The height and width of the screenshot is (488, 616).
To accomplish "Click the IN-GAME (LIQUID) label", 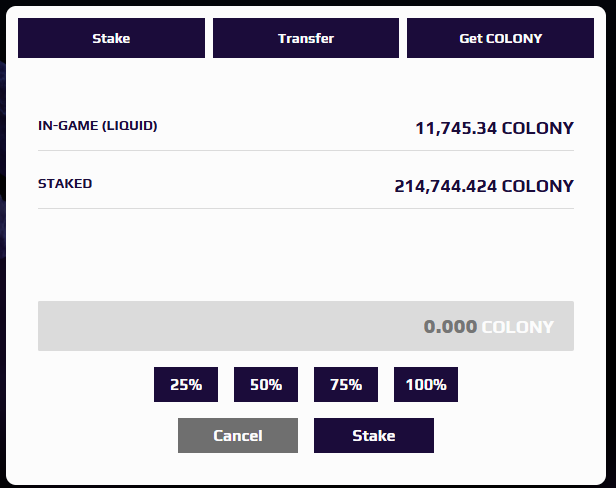I will [98, 126].
